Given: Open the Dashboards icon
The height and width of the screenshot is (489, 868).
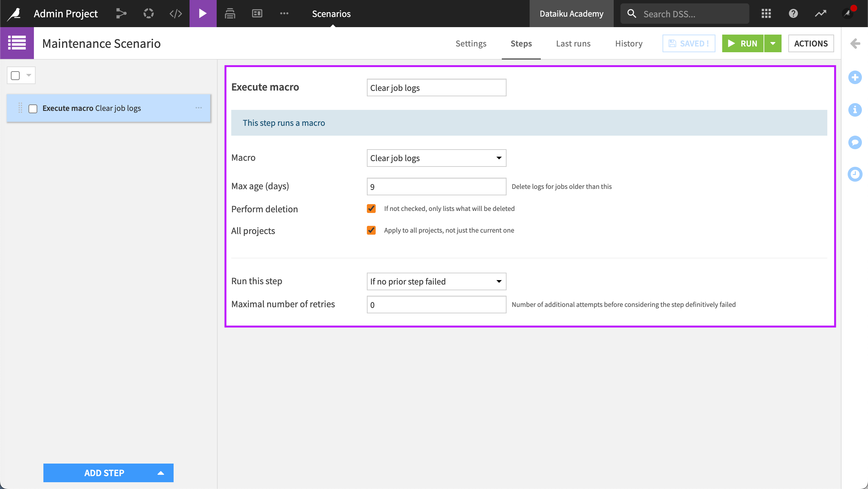Looking at the screenshot, I should tap(257, 14).
